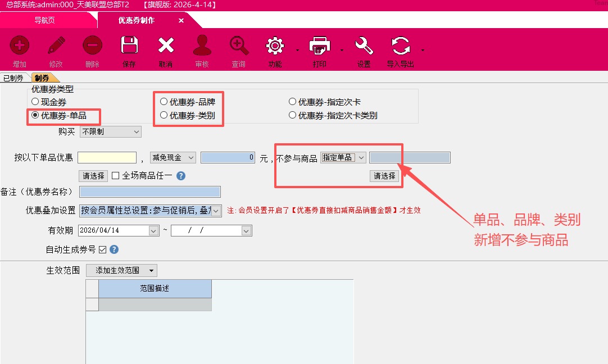The width and height of the screenshot is (608, 364).
Task: Click the 导入导出 import/export icon
Action: [x=400, y=46]
